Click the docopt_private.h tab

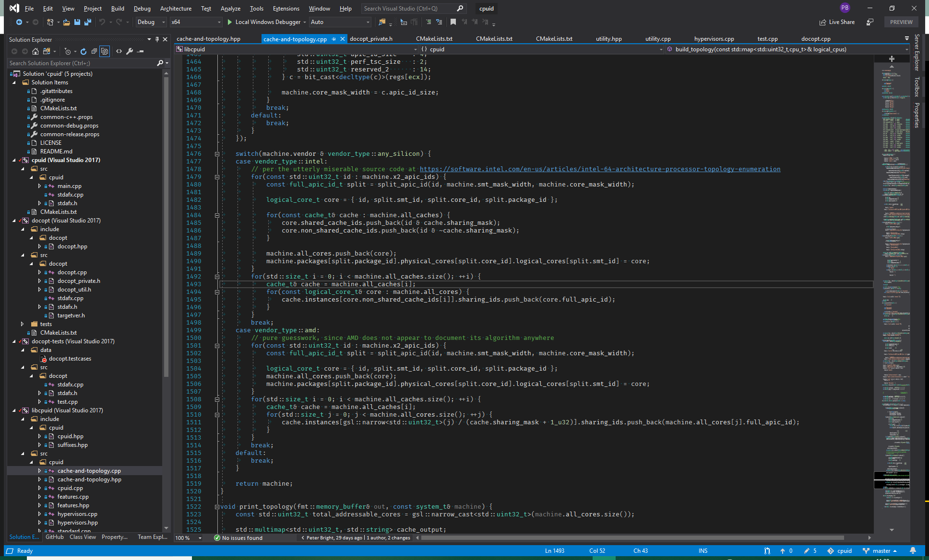pos(375,38)
